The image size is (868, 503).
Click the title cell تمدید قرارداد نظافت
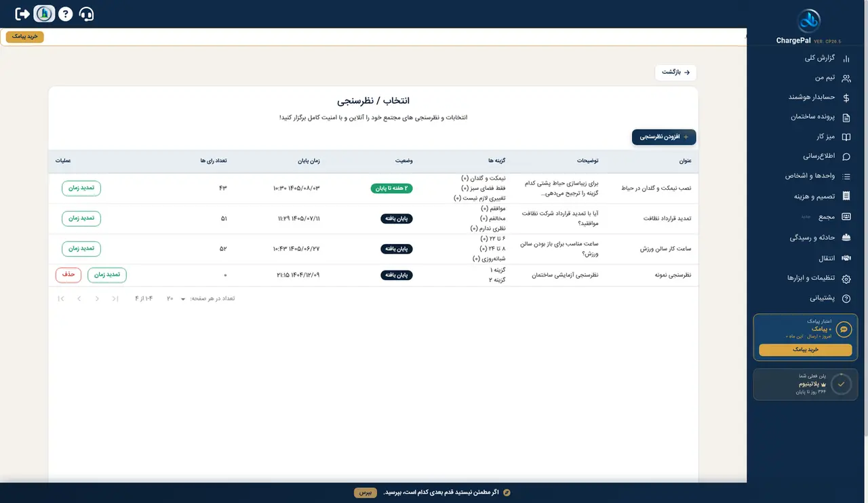point(666,218)
